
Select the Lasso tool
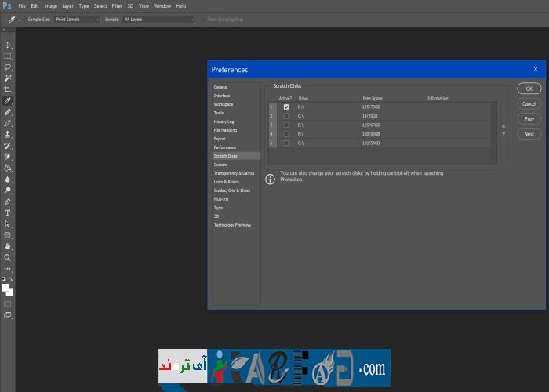pyautogui.click(x=8, y=67)
